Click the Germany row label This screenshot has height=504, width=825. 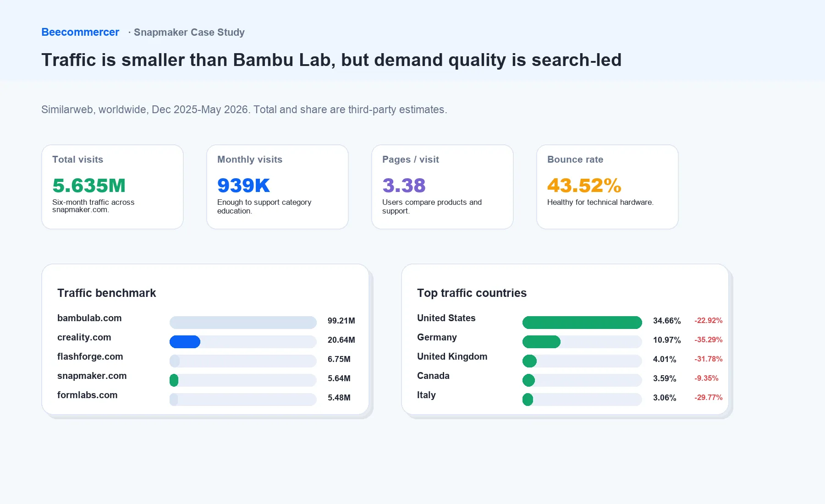click(x=437, y=338)
